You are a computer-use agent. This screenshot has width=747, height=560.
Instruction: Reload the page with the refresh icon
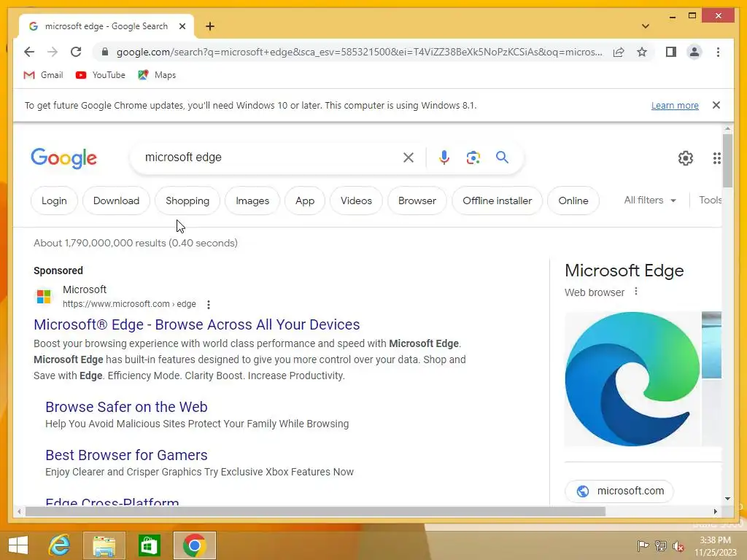click(x=76, y=52)
